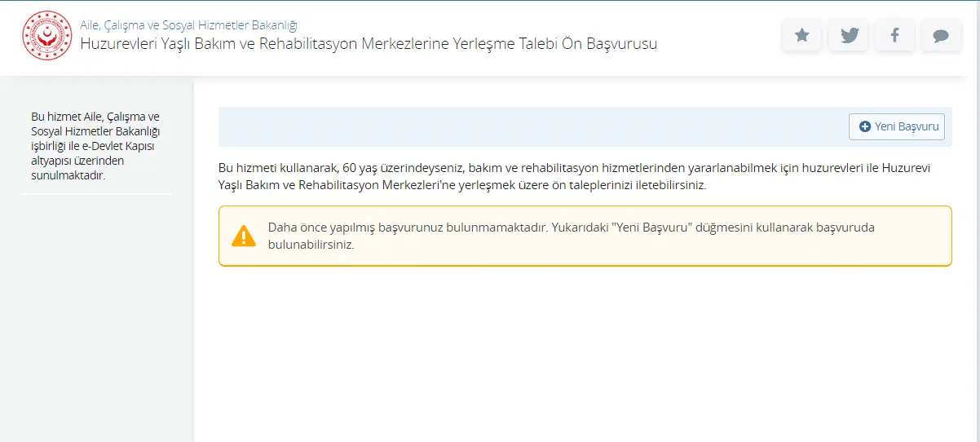The width and height of the screenshot is (980, 442).
Task: Click the yellow warning triangle icon
Action: 244,236
